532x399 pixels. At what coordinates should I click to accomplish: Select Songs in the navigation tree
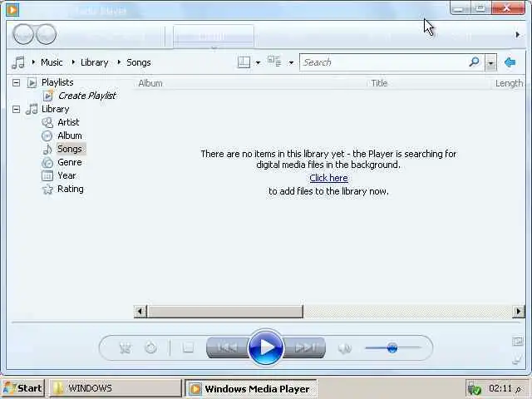(x=70, y=149)
